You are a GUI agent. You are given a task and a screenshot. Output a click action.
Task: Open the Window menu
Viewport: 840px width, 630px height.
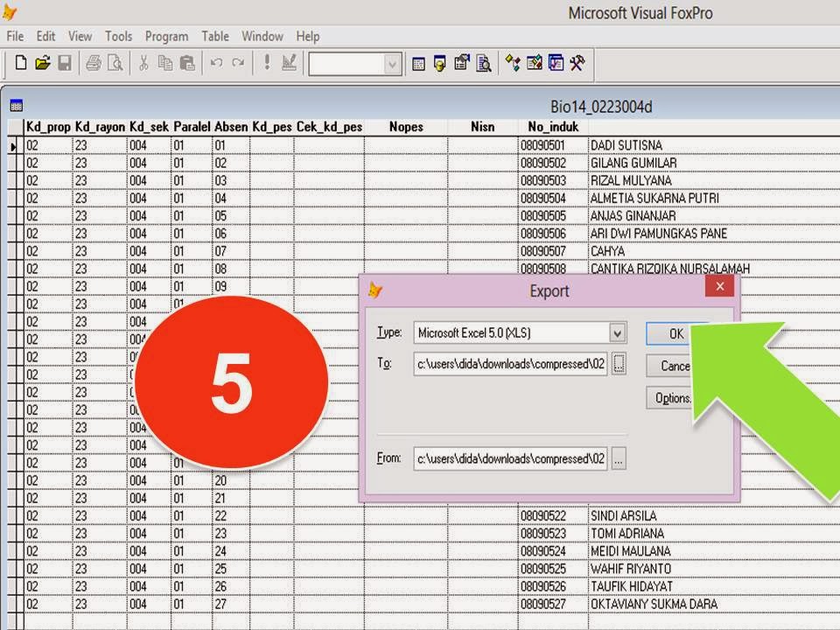tap(262, 37)
